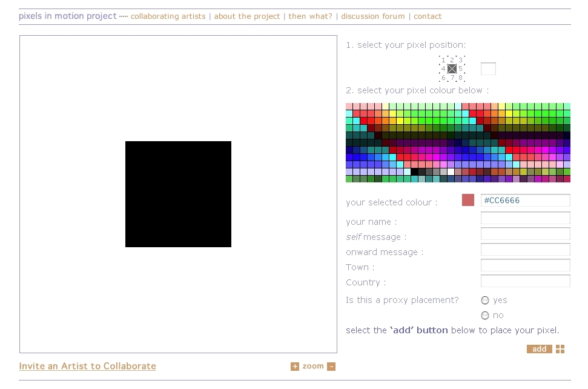Click the zoom out minus icon
The image size is (588, 389).
pos(331,367)
